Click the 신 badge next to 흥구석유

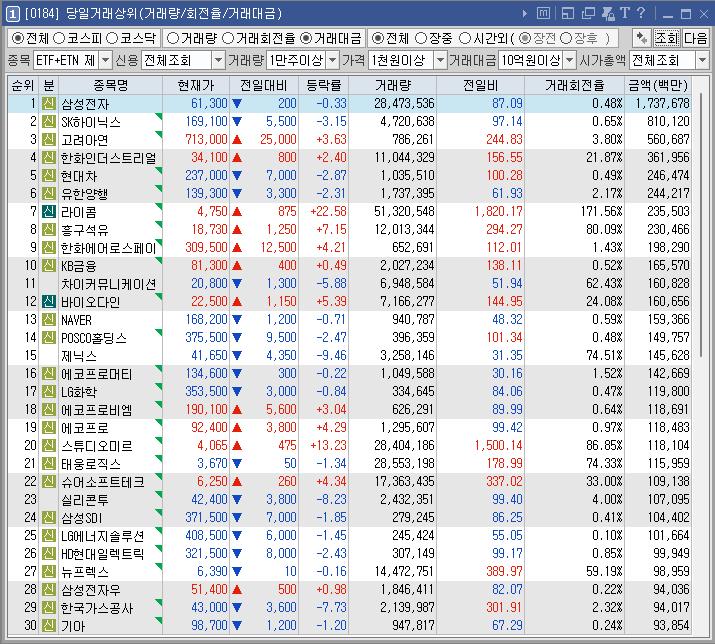click(49, 229)
